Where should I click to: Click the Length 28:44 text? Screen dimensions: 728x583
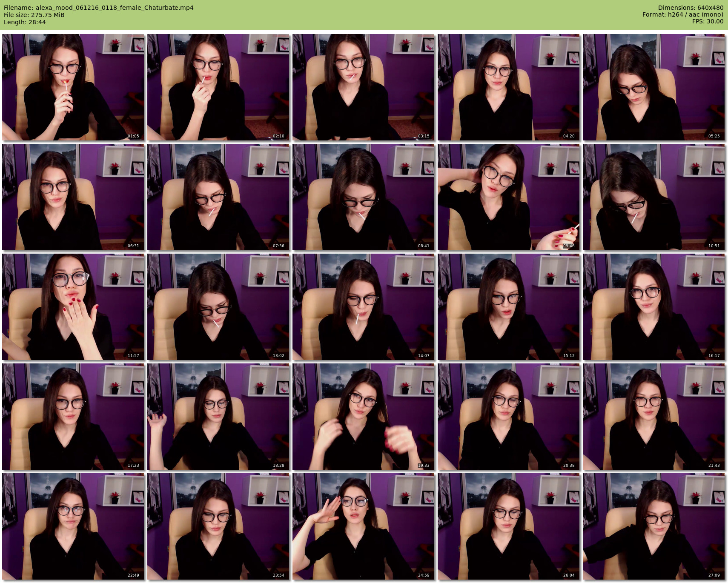(25, 22)
